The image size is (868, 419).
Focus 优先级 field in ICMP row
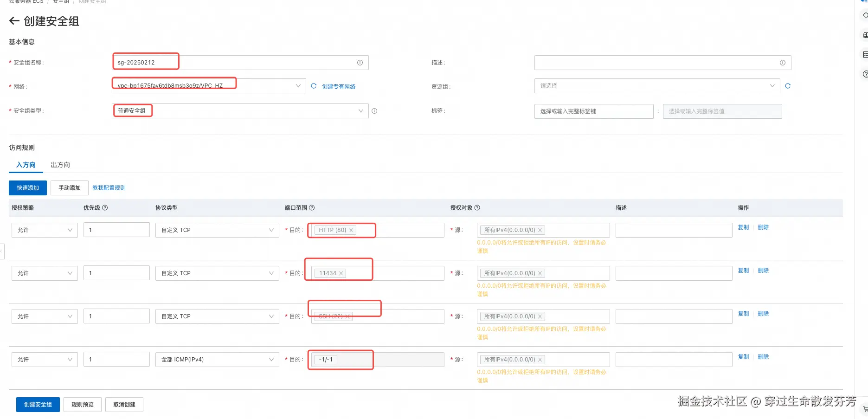(116, 360)
